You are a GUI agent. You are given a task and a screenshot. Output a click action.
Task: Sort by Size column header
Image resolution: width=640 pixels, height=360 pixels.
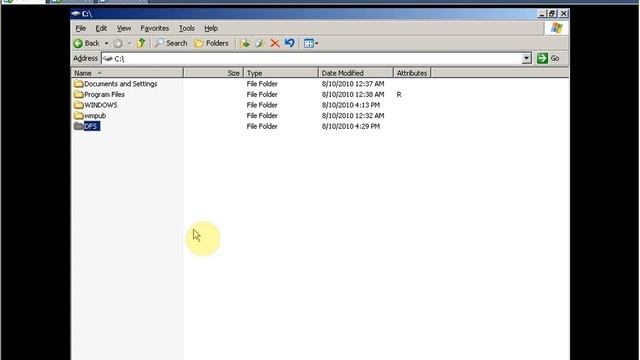[x=213, y=73]
